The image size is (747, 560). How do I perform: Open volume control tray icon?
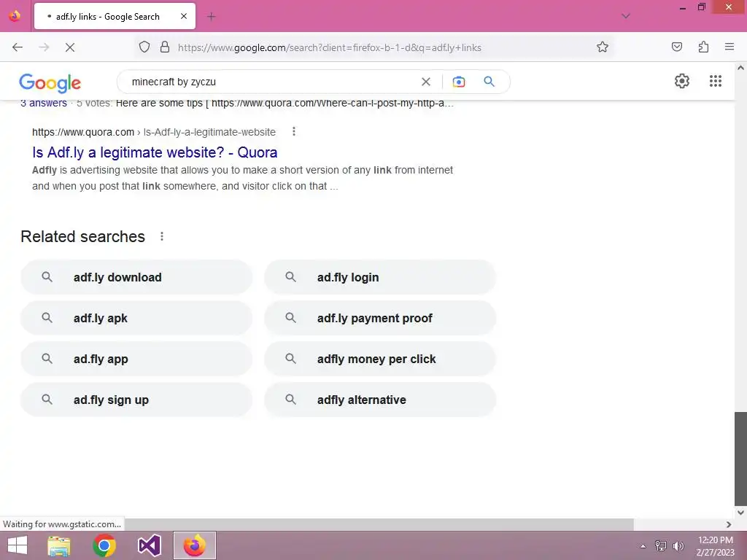point(678,546)
